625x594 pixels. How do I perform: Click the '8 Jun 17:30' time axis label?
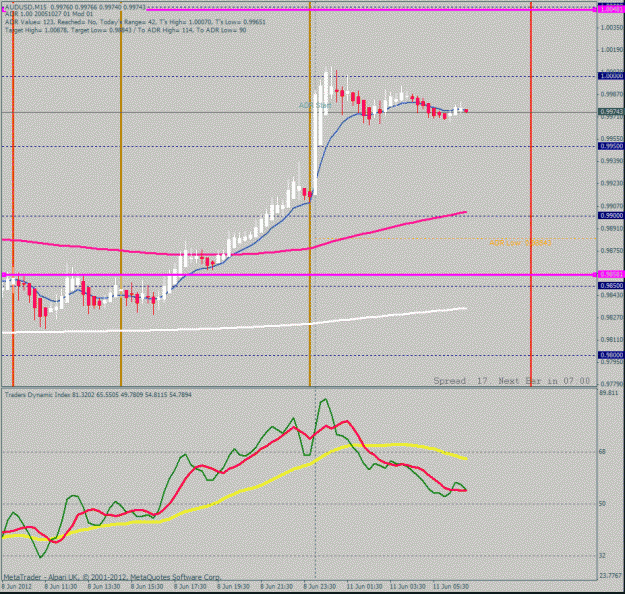190,587
